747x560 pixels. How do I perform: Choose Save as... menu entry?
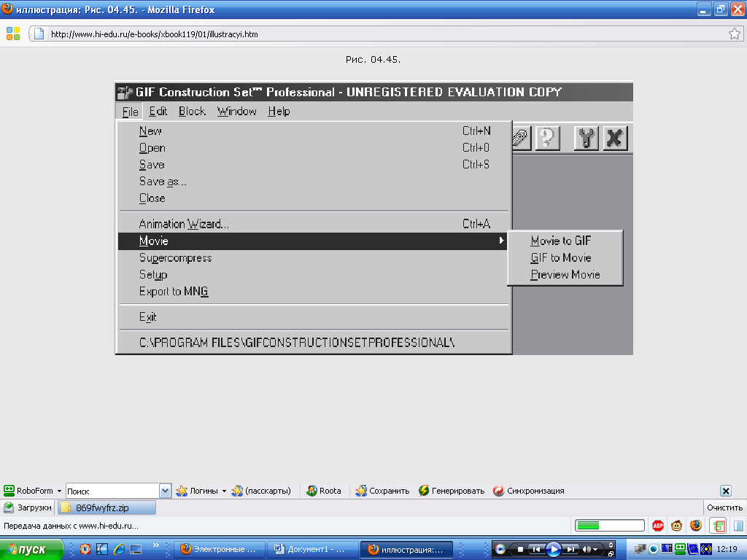[x=314, y=182]
